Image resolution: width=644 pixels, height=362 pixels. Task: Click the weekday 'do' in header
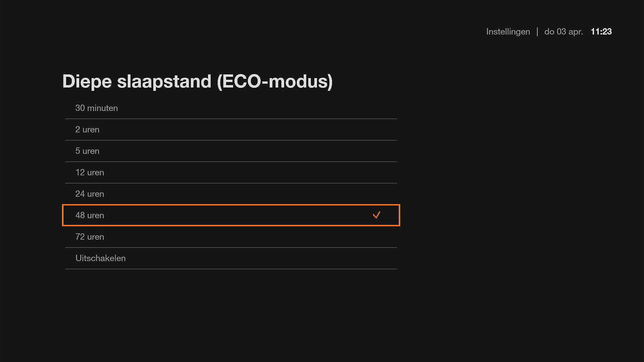[x=549, y=32]
